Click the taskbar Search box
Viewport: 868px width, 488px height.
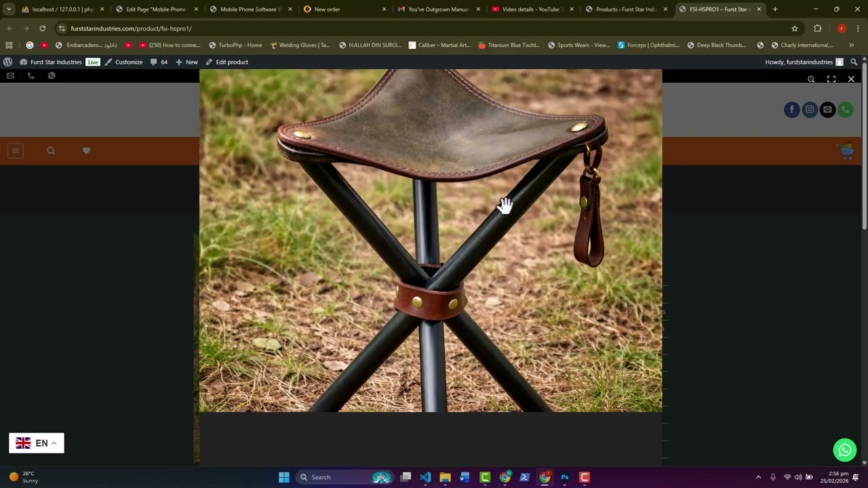coord(347,477)
